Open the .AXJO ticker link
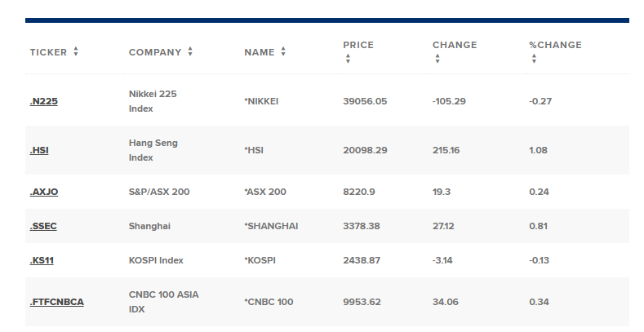This screenshot has height=332, width=644. click(x=44, y=192)
